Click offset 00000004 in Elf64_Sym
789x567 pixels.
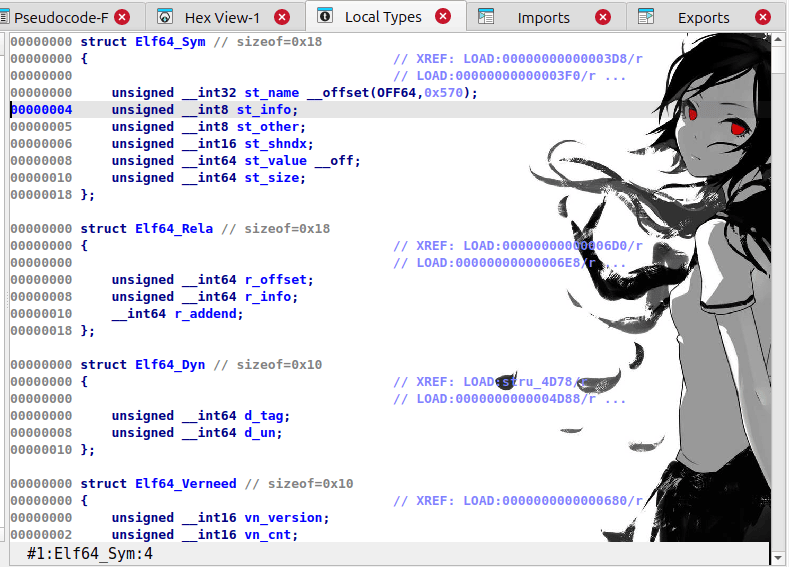41,110
